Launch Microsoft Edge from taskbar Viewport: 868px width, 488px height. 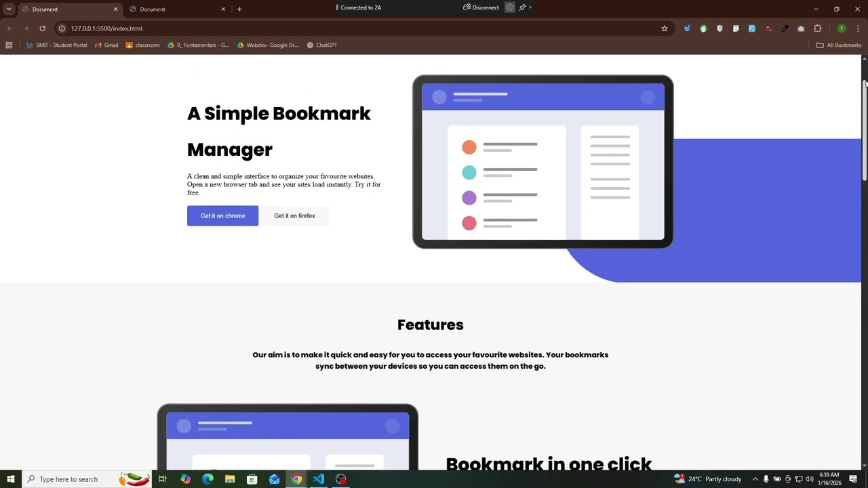pyautogui.click(x=208, y=479)
